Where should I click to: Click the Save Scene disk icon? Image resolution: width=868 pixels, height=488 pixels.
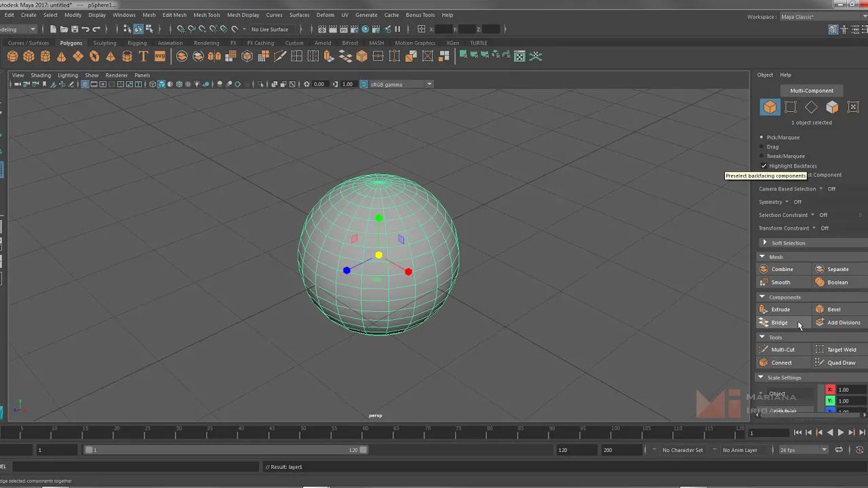75,29
